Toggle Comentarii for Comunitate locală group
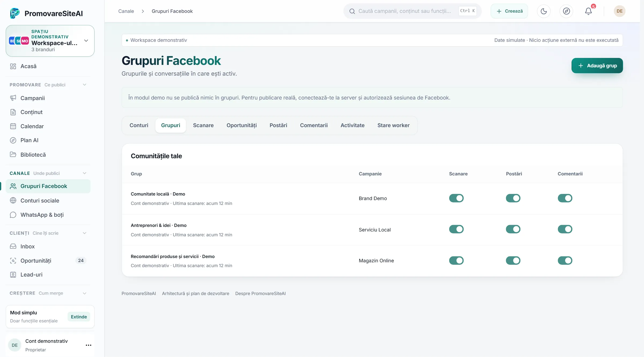 point(565,198)
